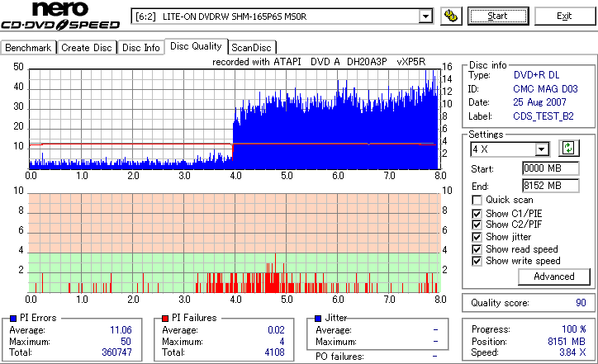Click the Quality score value 90
Screen dimensions: 598x364
click(581, 303)
